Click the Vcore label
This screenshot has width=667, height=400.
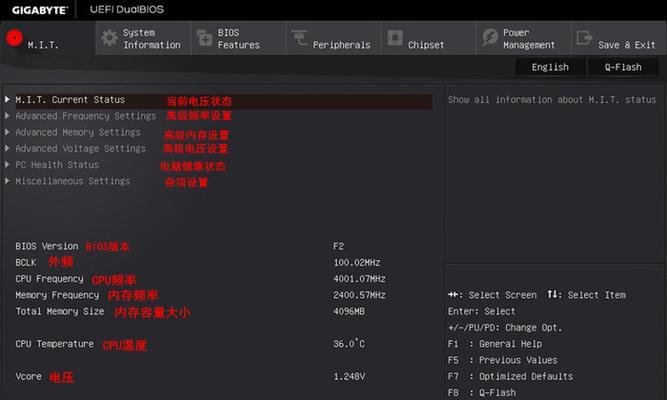pyautogui.click(x=29, y=377)
